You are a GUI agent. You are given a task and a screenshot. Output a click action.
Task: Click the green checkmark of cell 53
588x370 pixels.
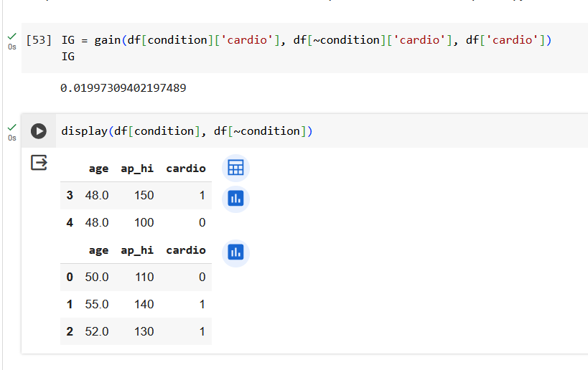tap(12, 37)
